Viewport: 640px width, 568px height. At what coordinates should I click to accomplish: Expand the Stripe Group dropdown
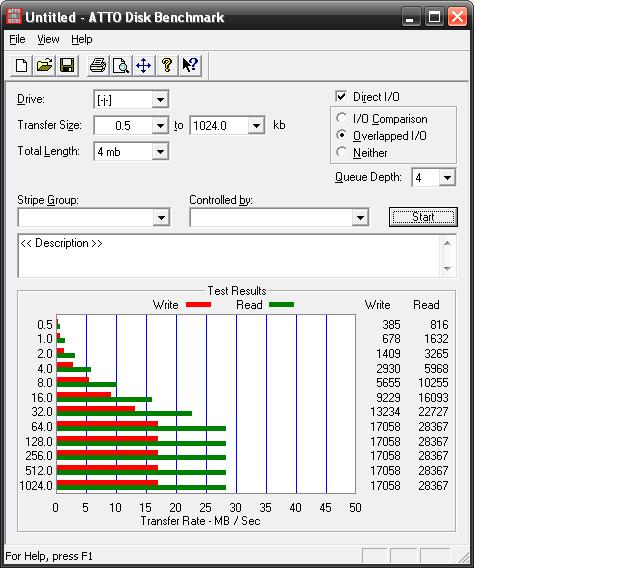pyautogui.click(x=161, y=217)
